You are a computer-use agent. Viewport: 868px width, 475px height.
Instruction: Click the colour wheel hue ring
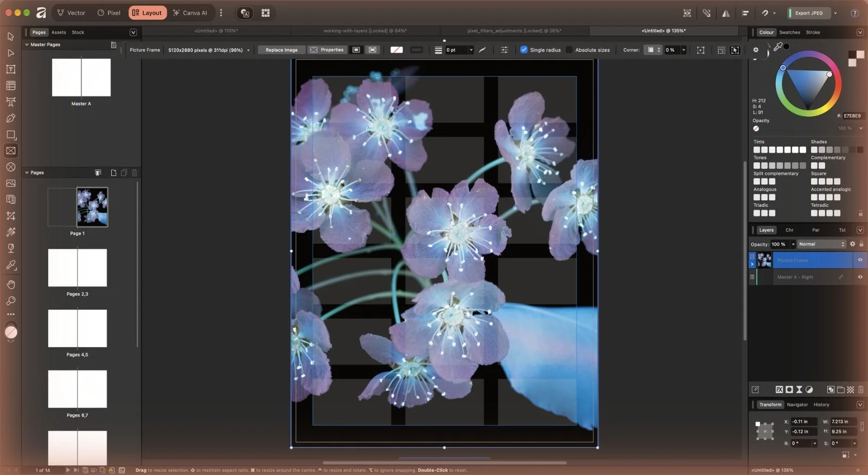(808, 54)
